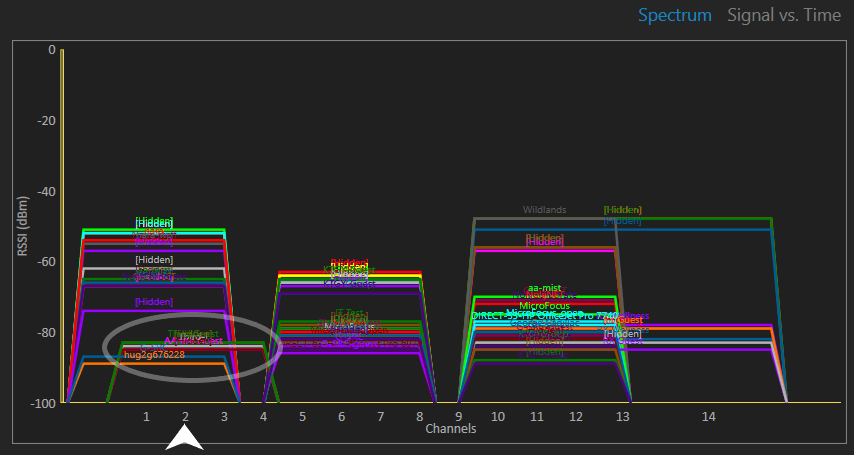Click channel 10 on the axis
This screenshot has width=854, height=455.
point(498,417)
